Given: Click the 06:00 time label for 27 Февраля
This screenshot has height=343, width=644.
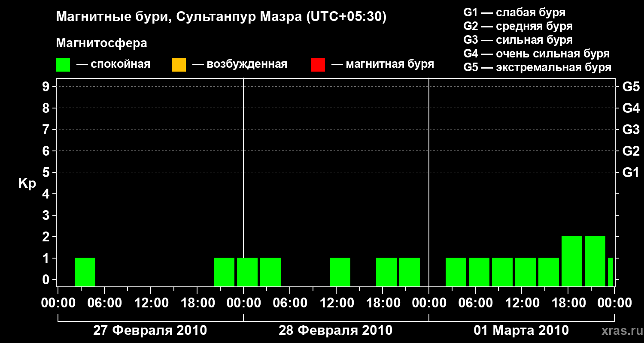Looking at the screenshot, I should [x=104, y=303].
